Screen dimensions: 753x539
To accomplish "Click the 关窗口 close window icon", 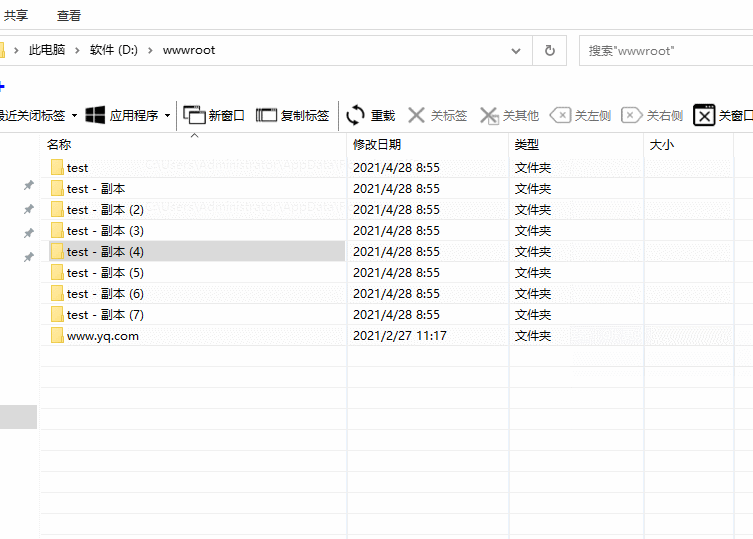I will 704,115.
